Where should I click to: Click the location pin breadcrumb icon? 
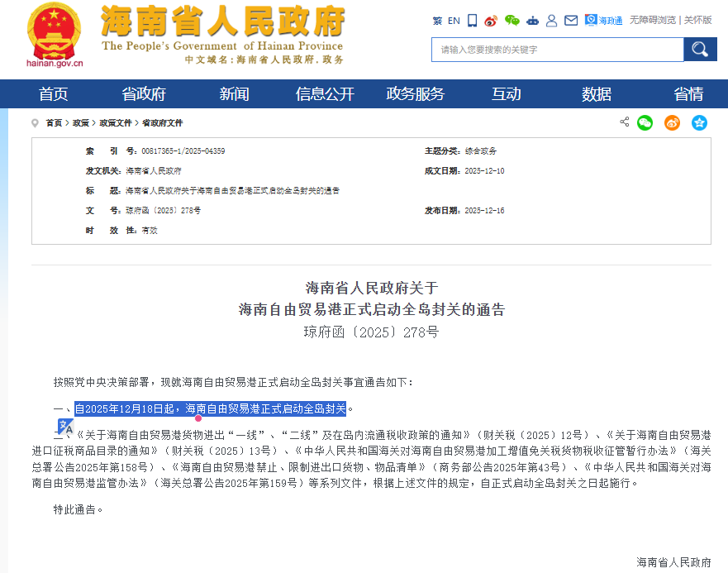tap(35, 123)
